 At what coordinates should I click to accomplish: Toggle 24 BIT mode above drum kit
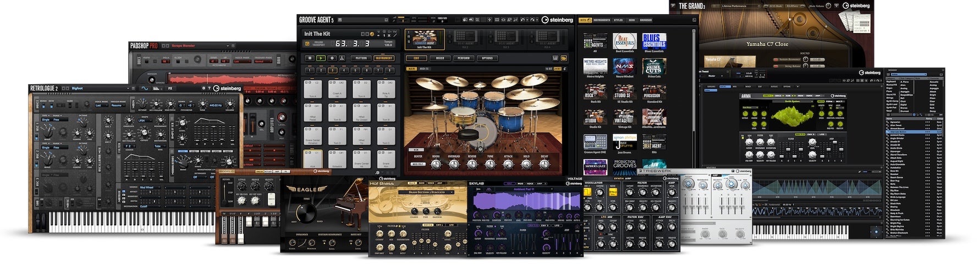[x=558, y=69]
